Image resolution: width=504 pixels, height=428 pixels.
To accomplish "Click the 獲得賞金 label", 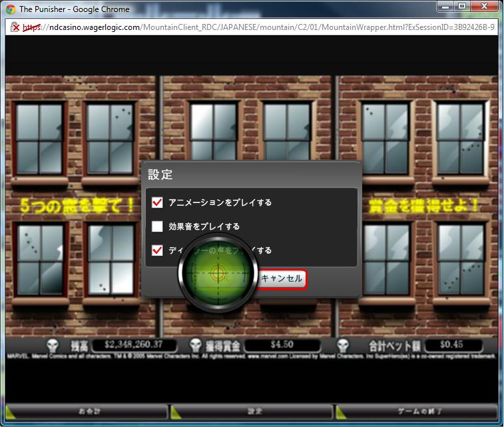I will point(223,346).
